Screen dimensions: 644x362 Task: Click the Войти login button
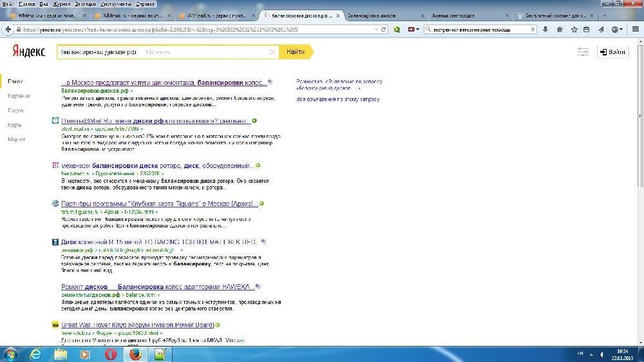612,52
